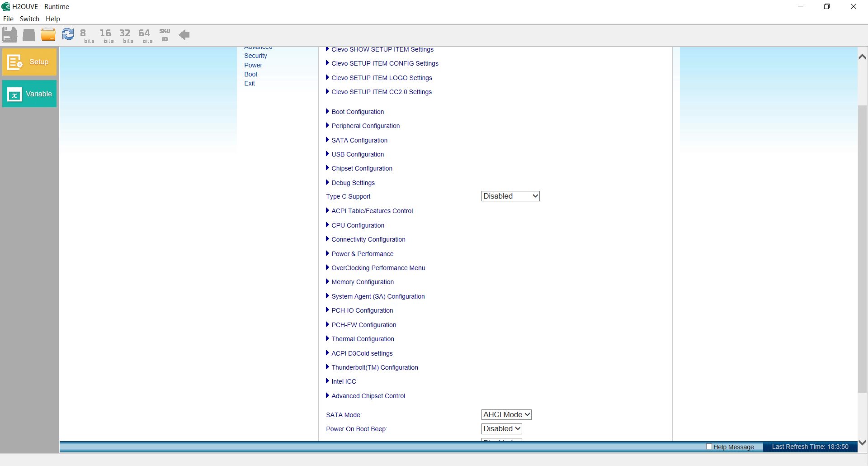Click the "Power On Boot Beep:" label
Viewport: 868px width, 466px height.
357,429
